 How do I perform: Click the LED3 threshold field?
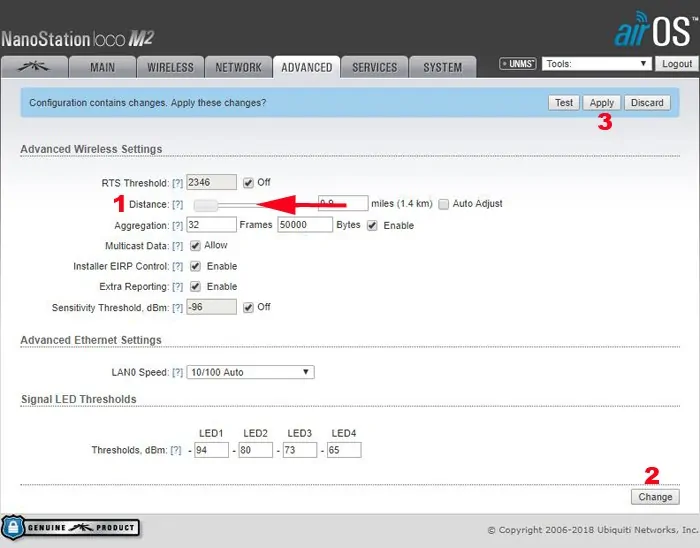pos(300,450)
